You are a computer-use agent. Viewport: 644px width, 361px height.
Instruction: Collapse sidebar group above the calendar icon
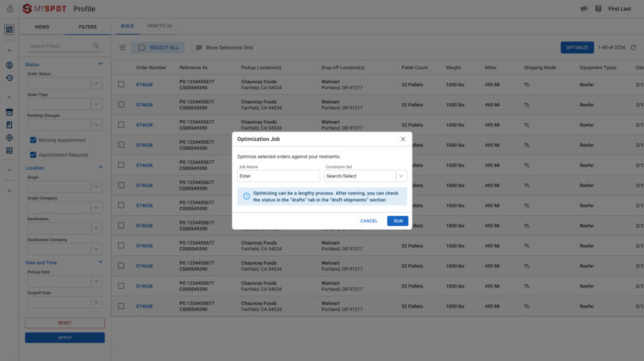pyautogui.click(x=9, y=97)
